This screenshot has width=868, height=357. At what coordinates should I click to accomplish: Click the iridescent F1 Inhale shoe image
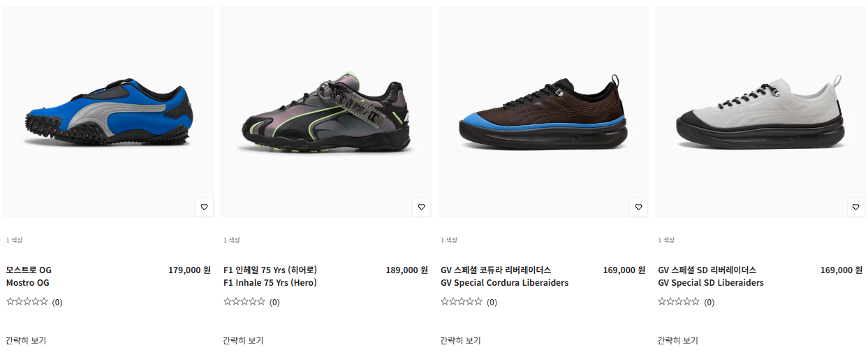tap(326, 112)
